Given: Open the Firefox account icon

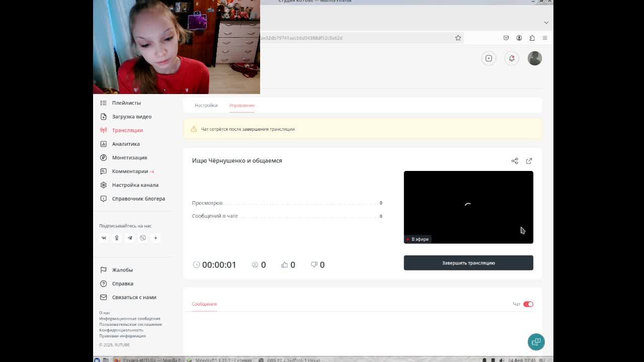Looking at the screenshot, I should (519, 38).
